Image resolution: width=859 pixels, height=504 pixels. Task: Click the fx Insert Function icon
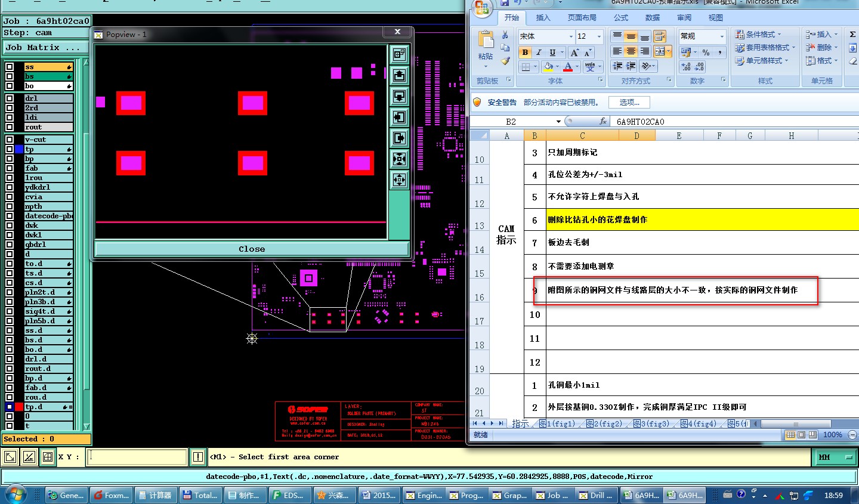603,121
